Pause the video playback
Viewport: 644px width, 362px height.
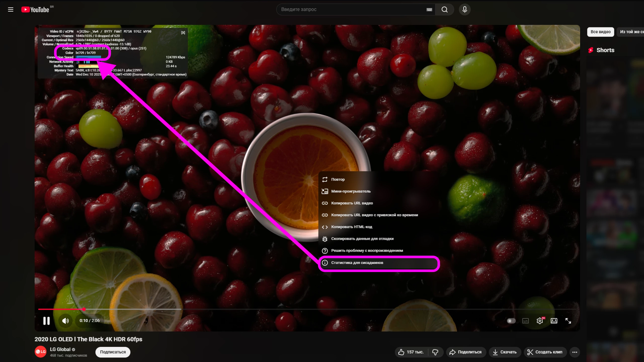pyautogui.click(x=47, y=321)
